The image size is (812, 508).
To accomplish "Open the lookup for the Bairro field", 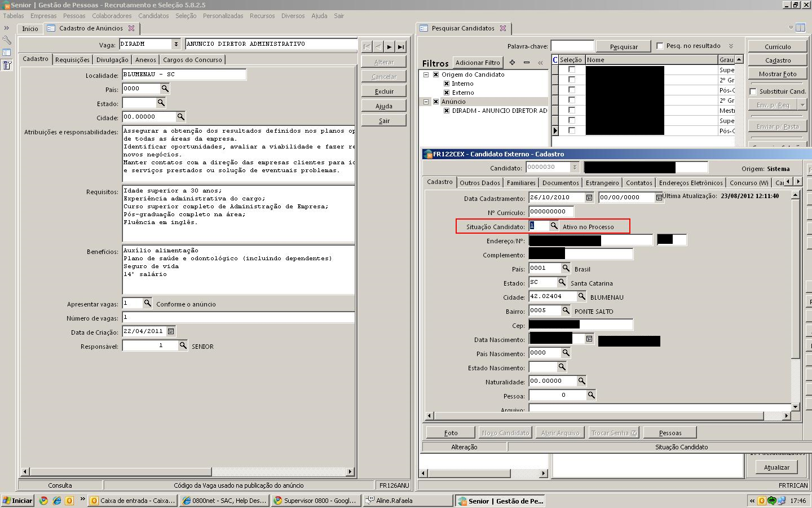I will (x=566, y=310).
